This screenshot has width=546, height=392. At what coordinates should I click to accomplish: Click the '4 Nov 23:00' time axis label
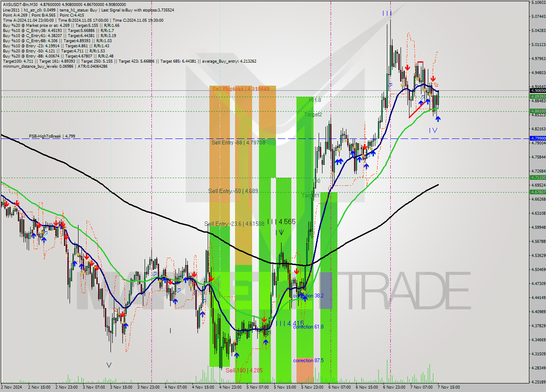click(x=230, y=387)
